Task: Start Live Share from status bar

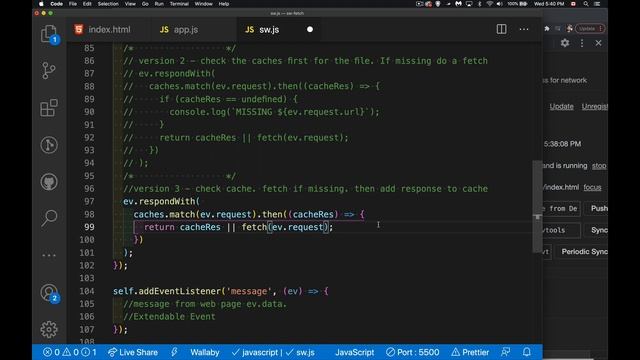Action: (x=133, y=352)
